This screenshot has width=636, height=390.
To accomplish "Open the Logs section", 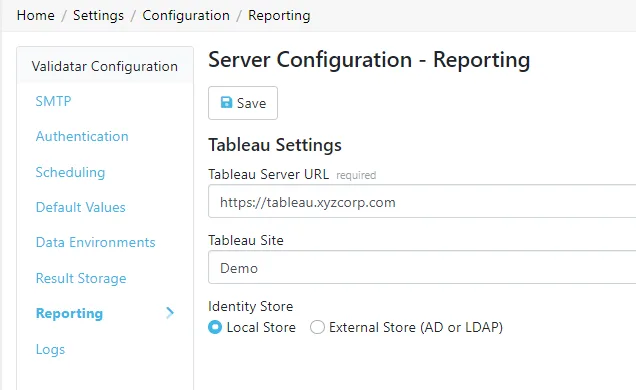I will [50, 349].
